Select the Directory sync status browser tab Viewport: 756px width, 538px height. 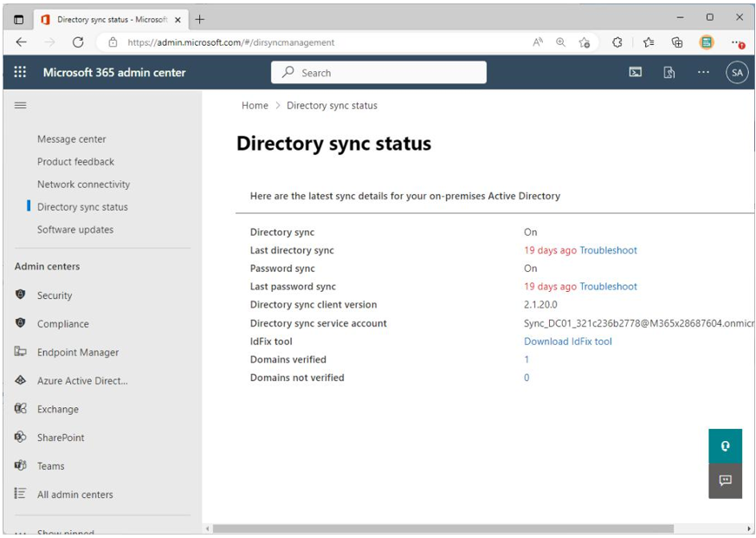(x=111, y=20)
